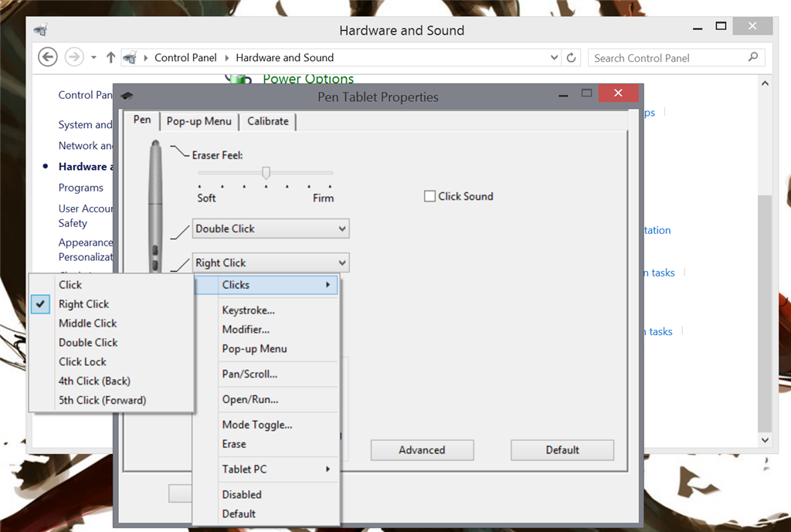Switch to the Calibrate tab
This screenshot has width=791, height=532.
coord(268,121)
